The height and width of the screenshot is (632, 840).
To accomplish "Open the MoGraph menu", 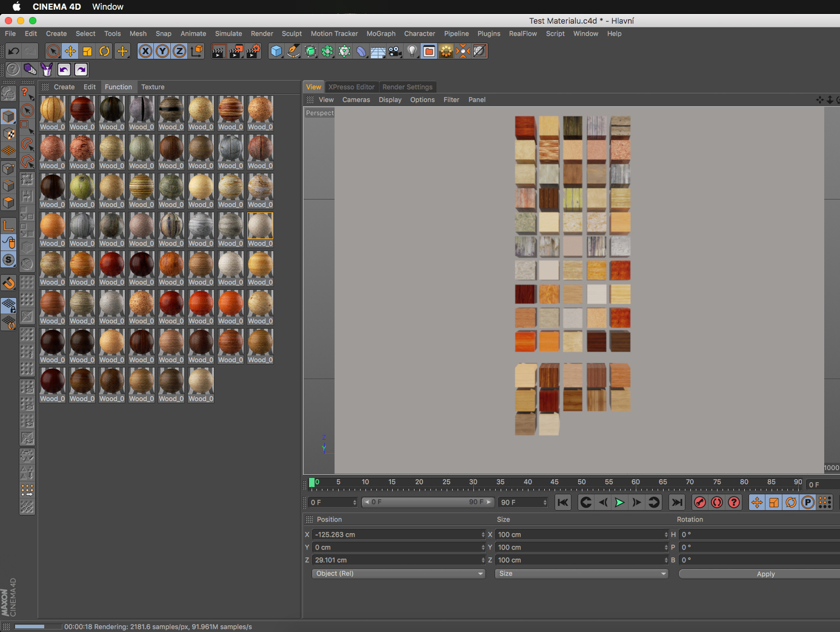I will tap(381, 34).
